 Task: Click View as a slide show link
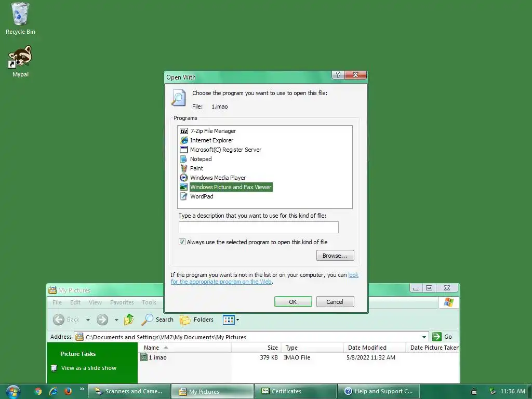[88, 368]
